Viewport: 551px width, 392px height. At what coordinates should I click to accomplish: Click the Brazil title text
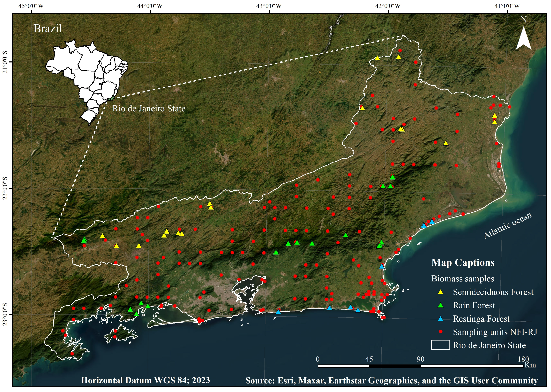pos(48,28)
